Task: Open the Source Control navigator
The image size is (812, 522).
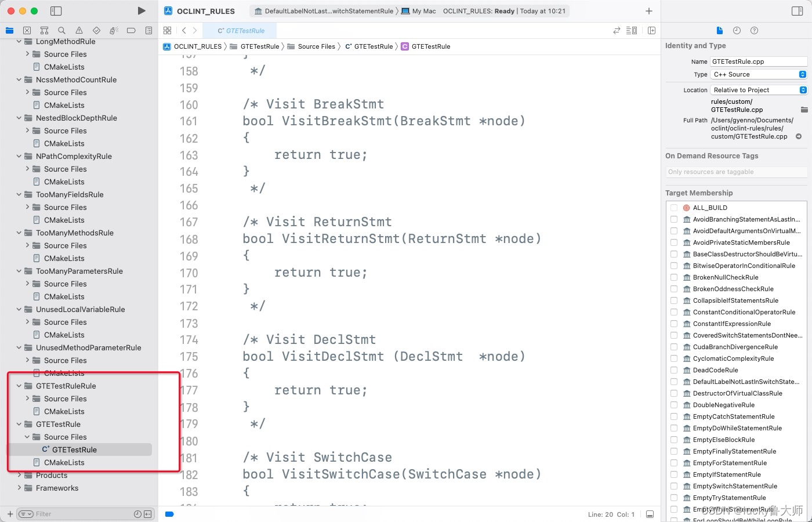Action: [27, 30]
